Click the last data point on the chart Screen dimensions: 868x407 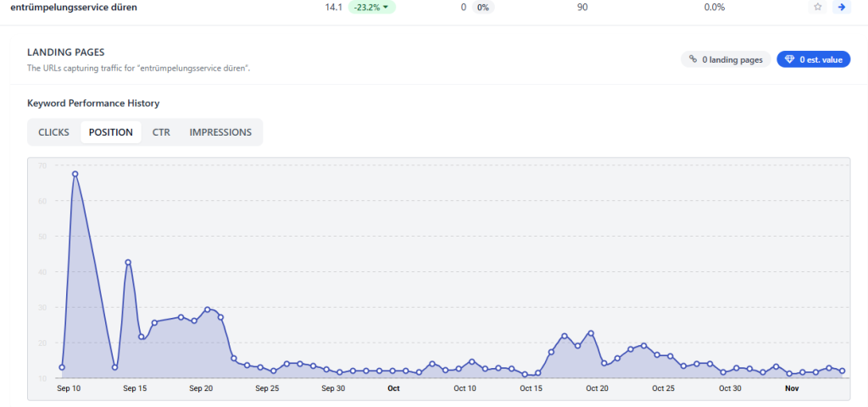pos(842,371)
